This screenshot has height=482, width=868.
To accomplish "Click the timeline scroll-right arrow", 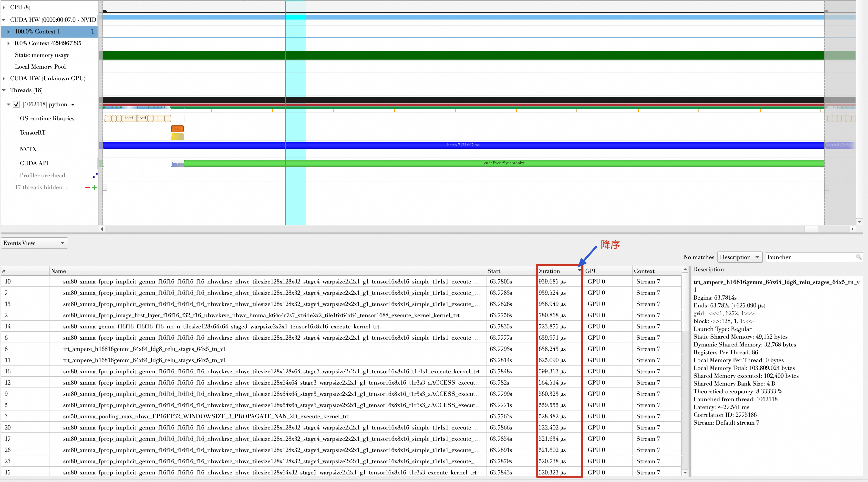I will coord(852,229).
